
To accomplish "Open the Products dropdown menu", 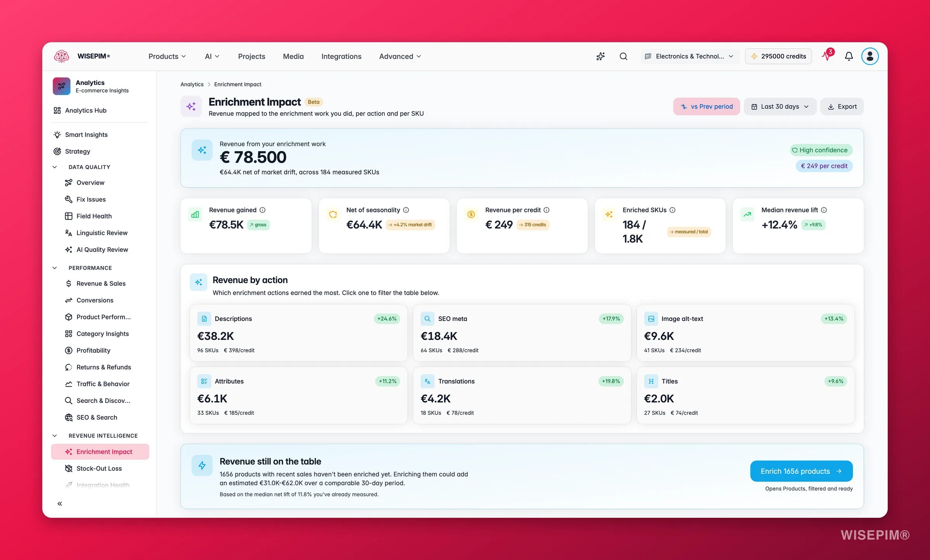I will 167,56.
